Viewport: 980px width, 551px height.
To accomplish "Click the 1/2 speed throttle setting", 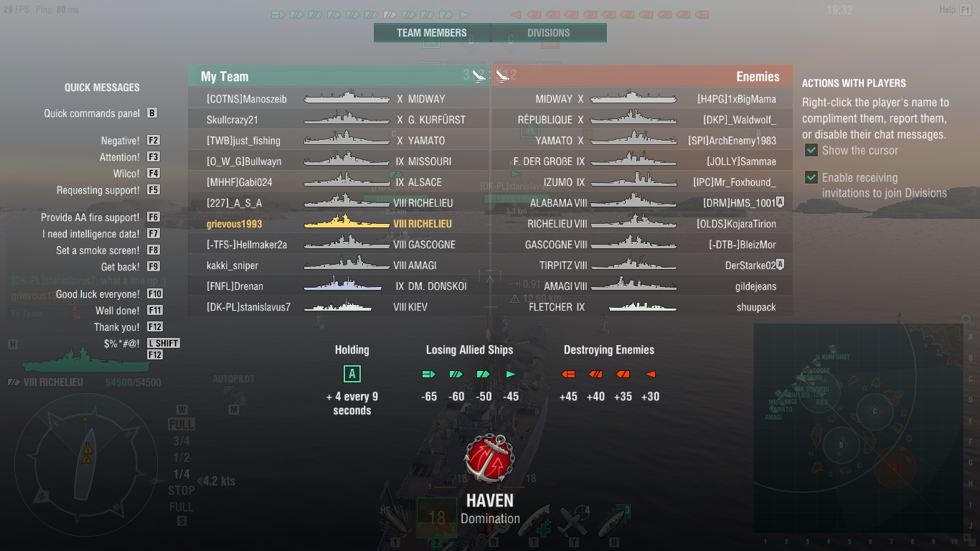I will [x=182, y=458].
